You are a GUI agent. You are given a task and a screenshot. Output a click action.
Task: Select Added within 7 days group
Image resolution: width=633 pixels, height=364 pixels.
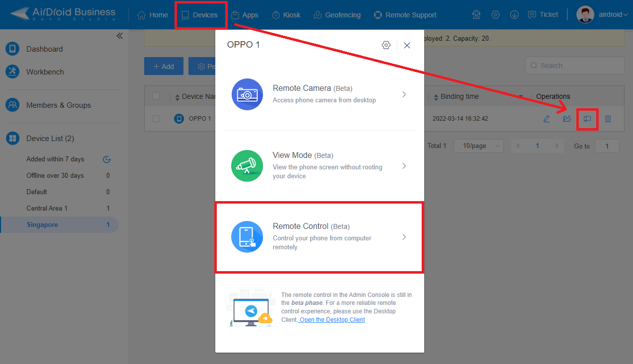(x=55, y=159)
